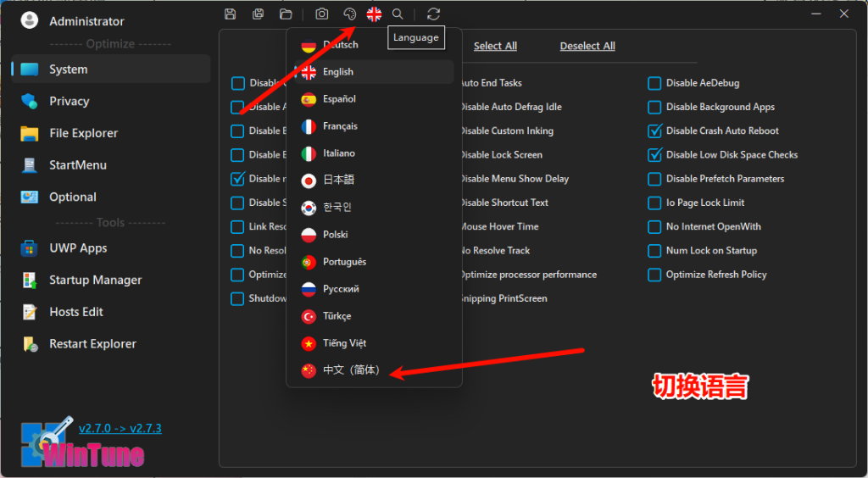The width and height of the screenshot is (868, 478).
Task: Click the open folder toolbar icon
Action: (x=286, y=14)
